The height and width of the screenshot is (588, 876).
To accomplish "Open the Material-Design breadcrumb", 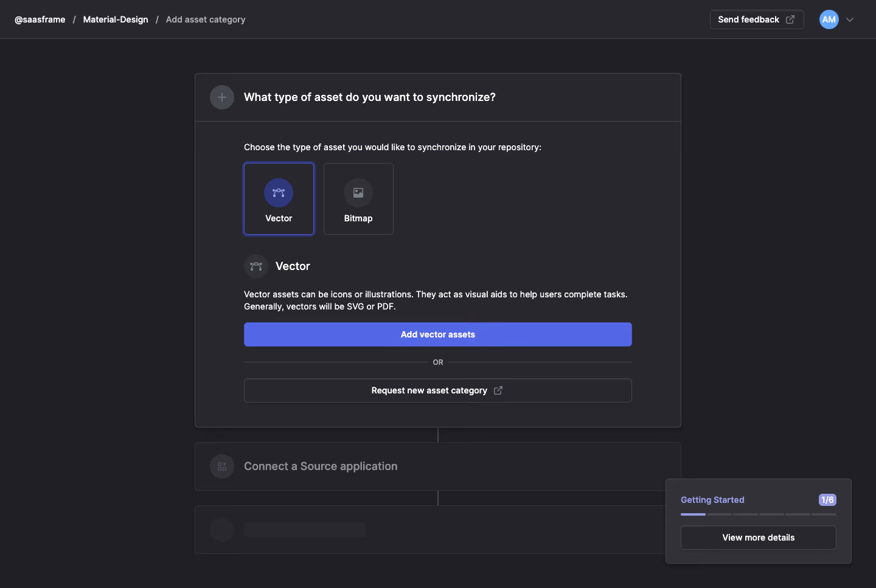I will 116,19.
